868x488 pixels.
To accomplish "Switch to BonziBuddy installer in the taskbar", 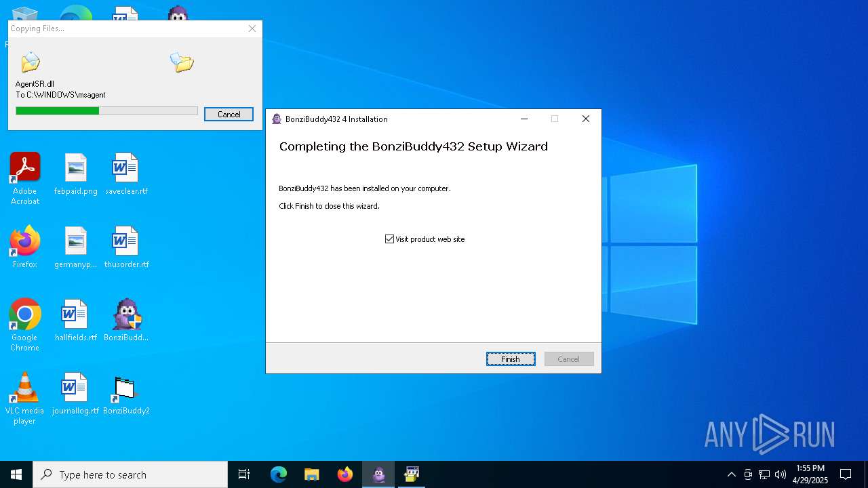I will click(x=378, y=474).
